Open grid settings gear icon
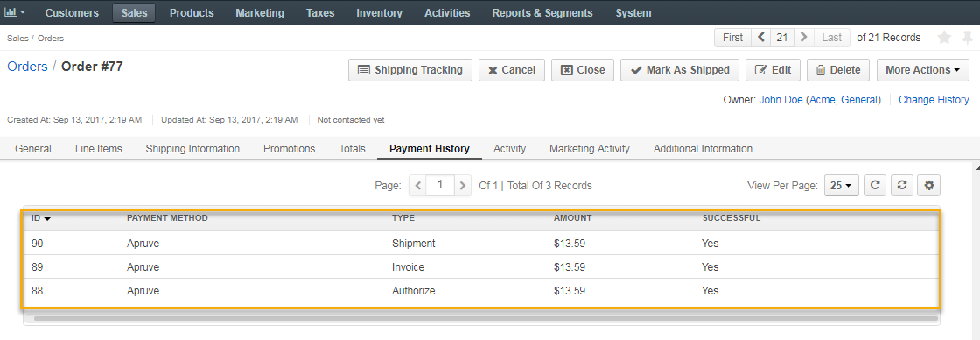The width and height of the screenshot is (980, 340). 928,186
